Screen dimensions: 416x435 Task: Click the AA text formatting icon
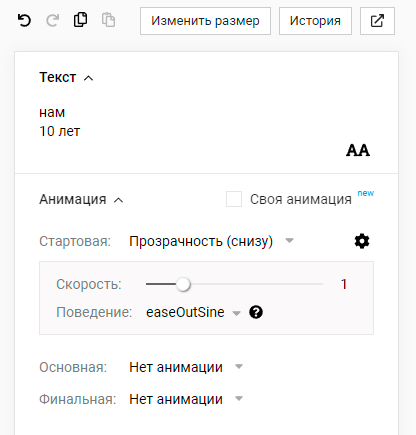358,150
